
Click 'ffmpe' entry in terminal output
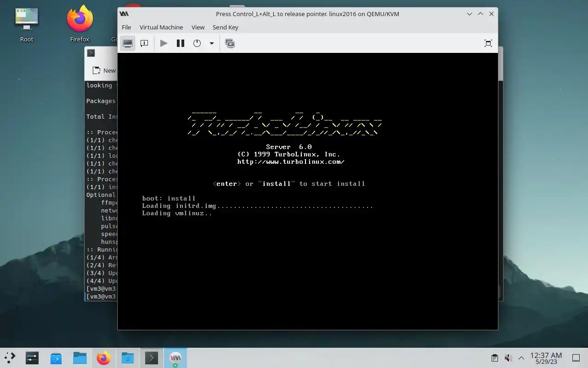(x=109, y=203)
